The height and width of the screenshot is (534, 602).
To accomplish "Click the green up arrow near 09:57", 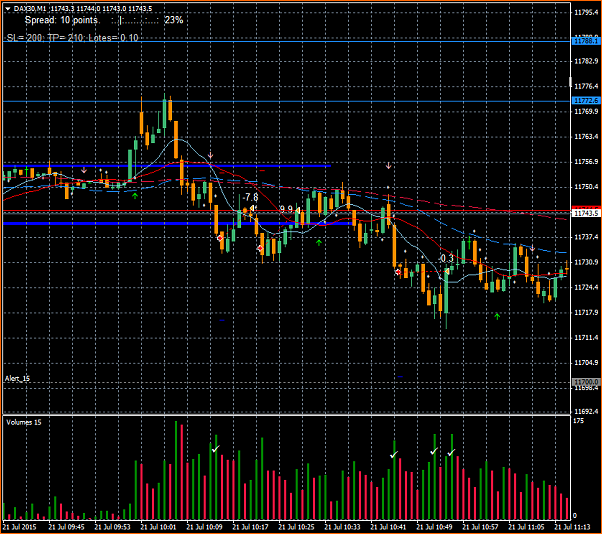I will point(135,196).
